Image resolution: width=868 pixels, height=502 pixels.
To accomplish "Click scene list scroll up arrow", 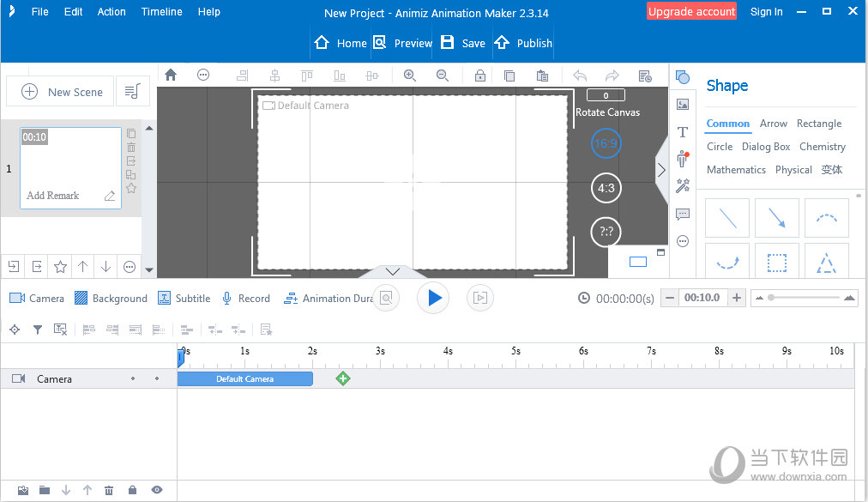I will click(149, 128).
